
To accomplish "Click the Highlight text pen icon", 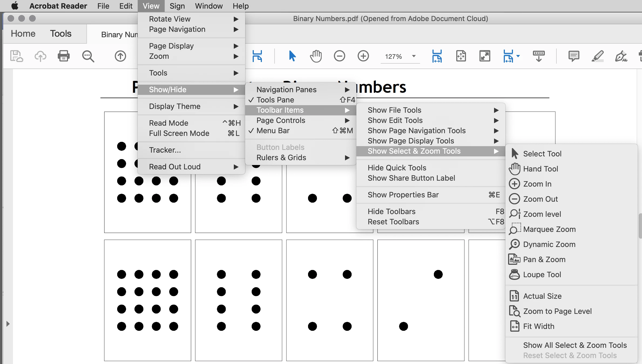I will point(597,56).
